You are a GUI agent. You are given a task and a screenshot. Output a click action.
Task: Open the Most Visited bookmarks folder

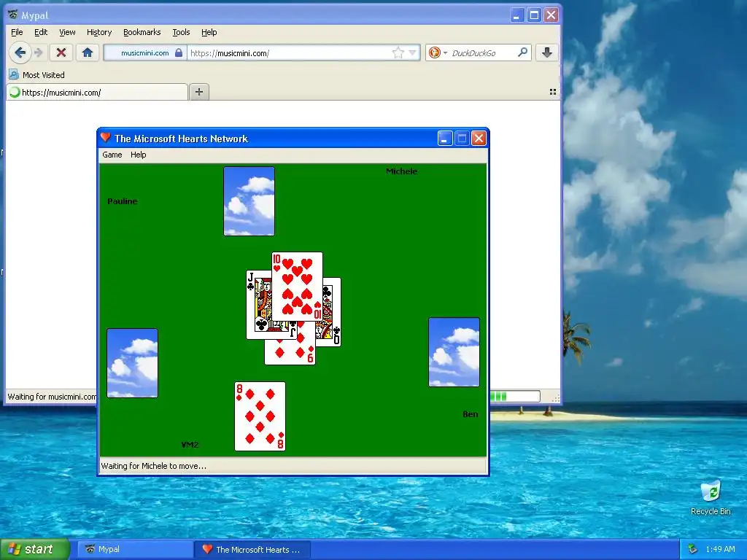(x=36, y=75)
